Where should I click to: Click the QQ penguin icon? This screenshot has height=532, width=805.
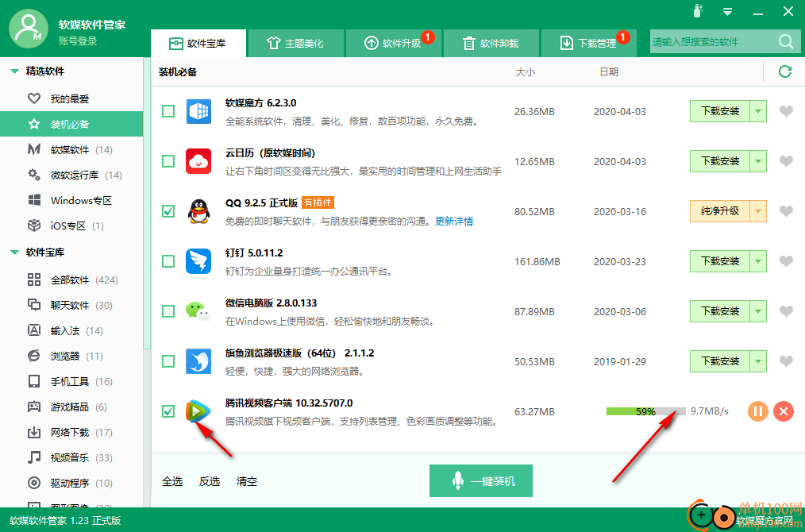click(x=198, y=211)
